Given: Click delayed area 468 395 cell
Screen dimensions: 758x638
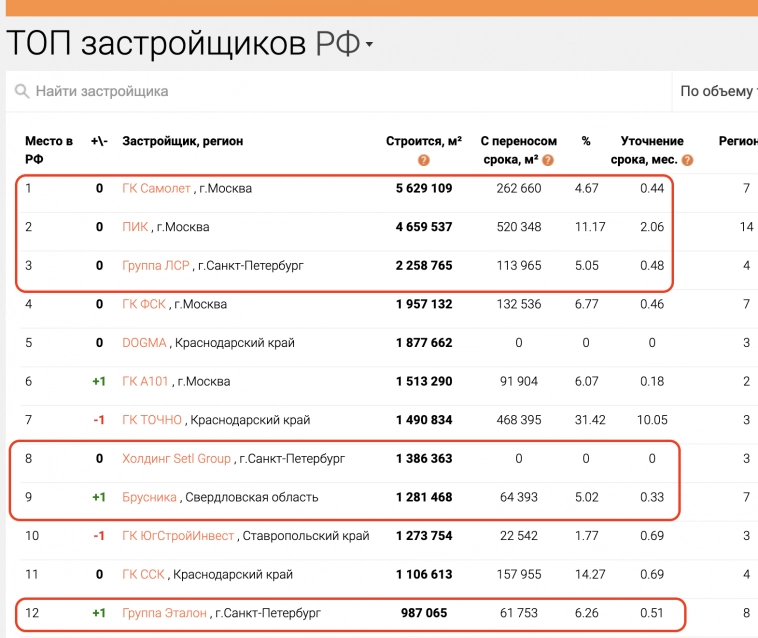Looking at the screenshot, I should [519, 420].
